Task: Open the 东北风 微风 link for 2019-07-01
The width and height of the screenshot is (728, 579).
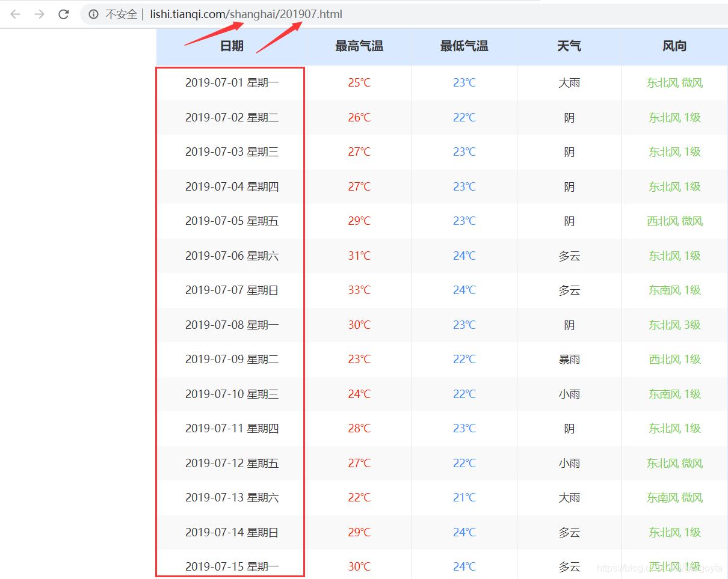Action: click(674, 82)
